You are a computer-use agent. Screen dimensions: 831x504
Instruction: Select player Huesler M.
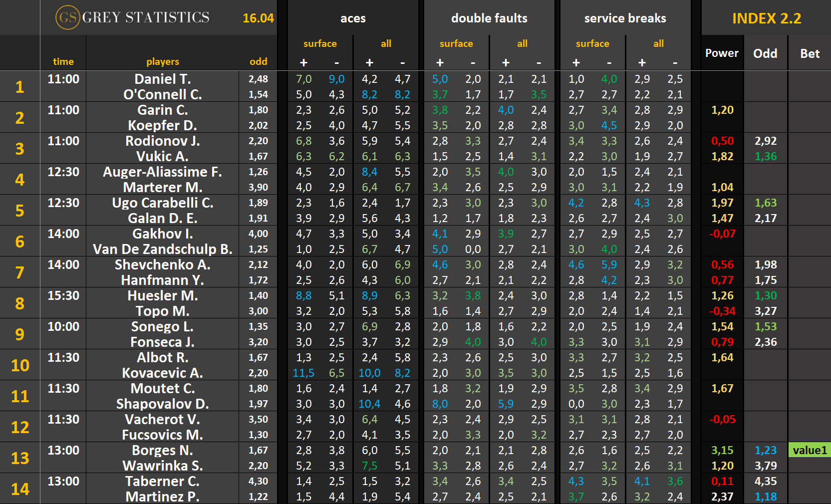[x=163, y=295]
